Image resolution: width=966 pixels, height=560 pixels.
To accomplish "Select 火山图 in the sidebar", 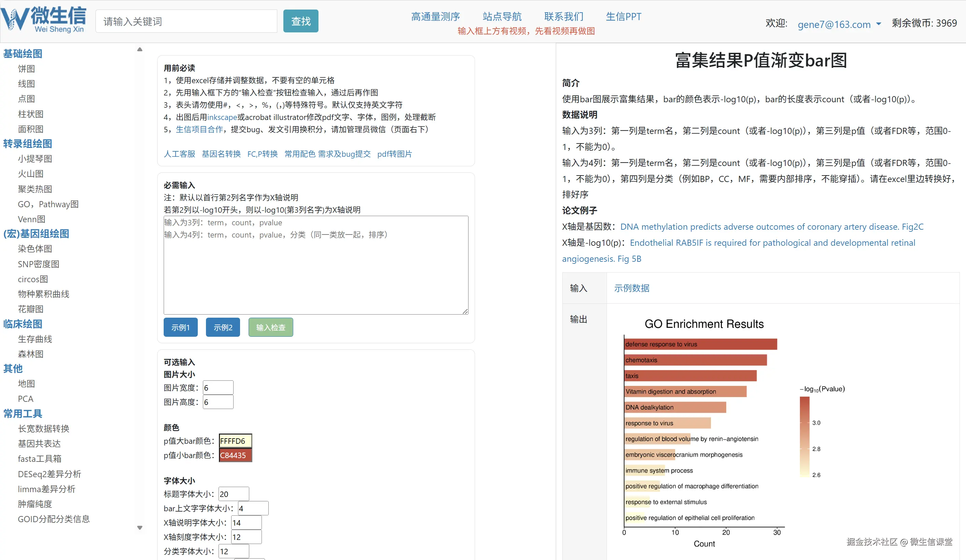I will (31, 173).
